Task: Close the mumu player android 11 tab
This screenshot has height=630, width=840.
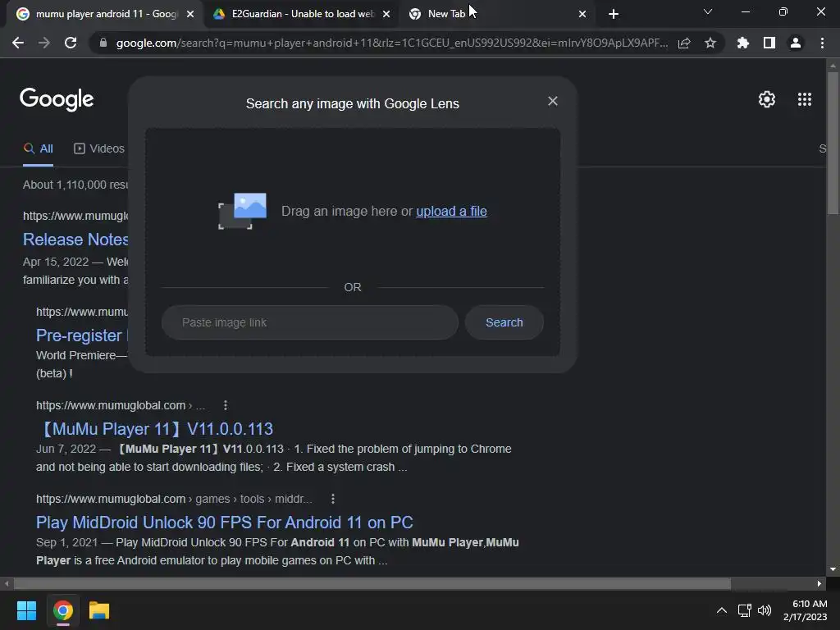Action: 190,15
